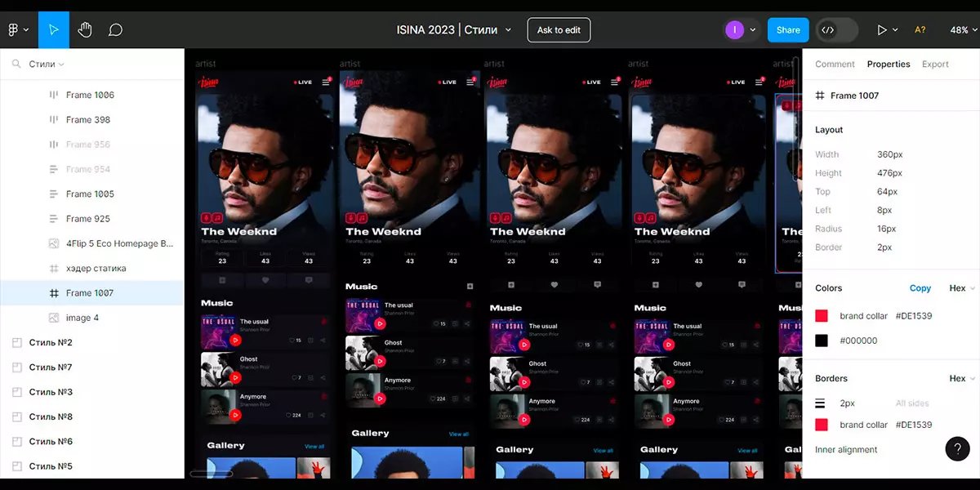Click play button on Ghost in first artist frame
Image resolution: width=980 pixels, height=490 pixels.
click(x=235, y=377)
